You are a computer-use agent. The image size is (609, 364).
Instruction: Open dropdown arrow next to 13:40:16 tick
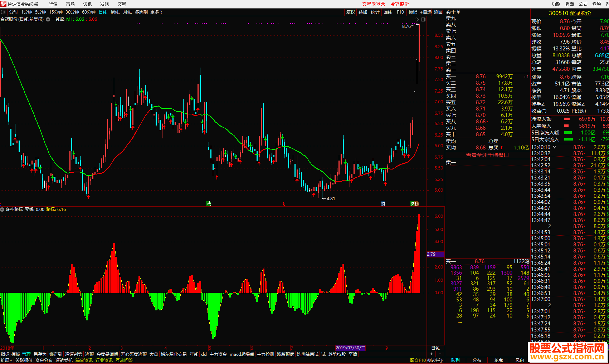[555, 147]
